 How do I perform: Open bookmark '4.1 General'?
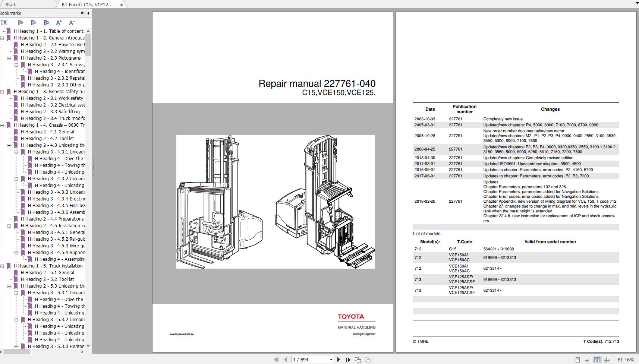pyautogui.click(x=47, y=132)
